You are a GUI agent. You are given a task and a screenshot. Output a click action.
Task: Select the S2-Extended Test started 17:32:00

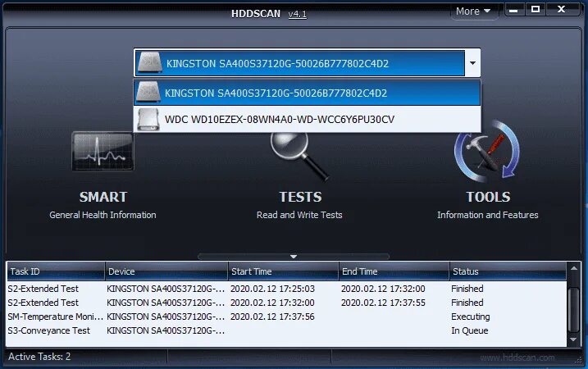pos(286,303)
